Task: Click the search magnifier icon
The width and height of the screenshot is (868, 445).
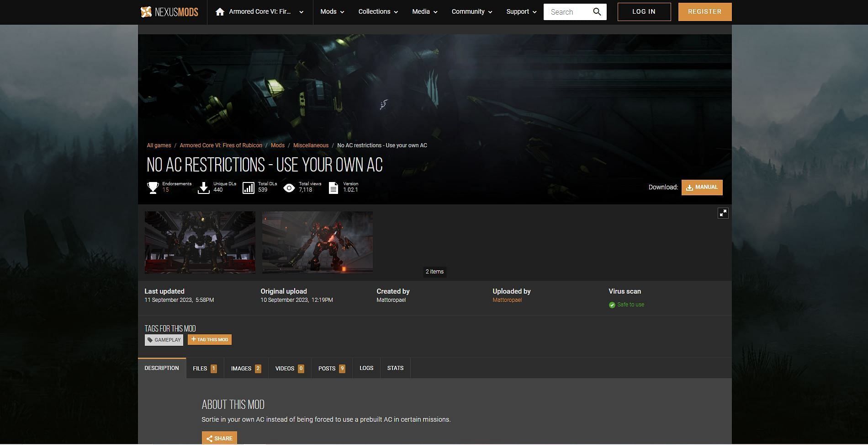Action: pyautogui.click(x=597, y=12)
